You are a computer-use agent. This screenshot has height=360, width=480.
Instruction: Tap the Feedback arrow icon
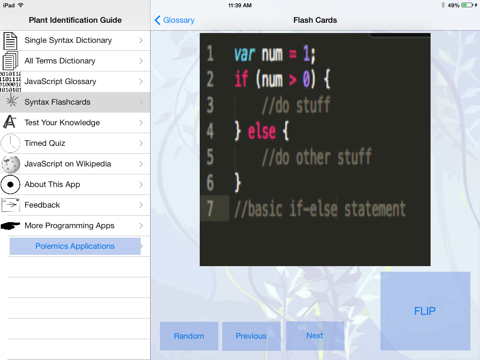click(x=10, y=205)
